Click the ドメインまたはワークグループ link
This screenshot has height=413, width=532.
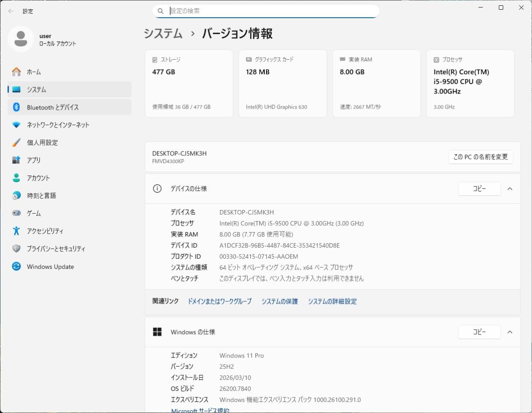click(219, 301)
